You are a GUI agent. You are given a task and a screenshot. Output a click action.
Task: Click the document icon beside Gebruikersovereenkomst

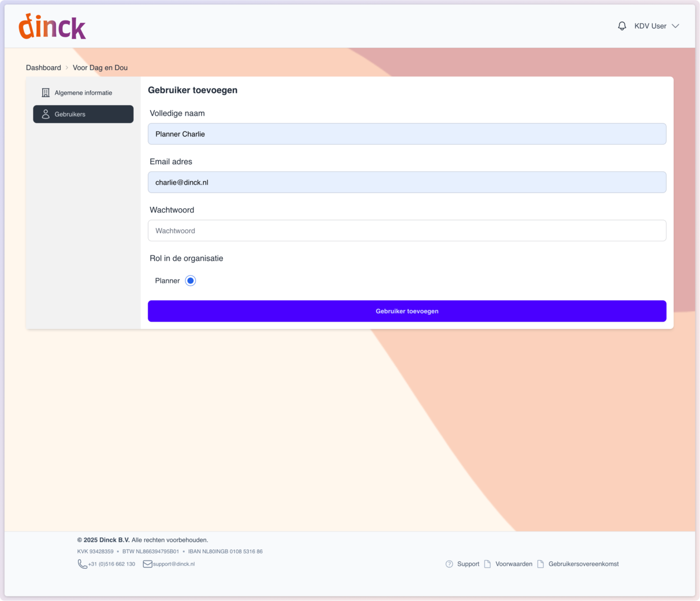[540, 564]
